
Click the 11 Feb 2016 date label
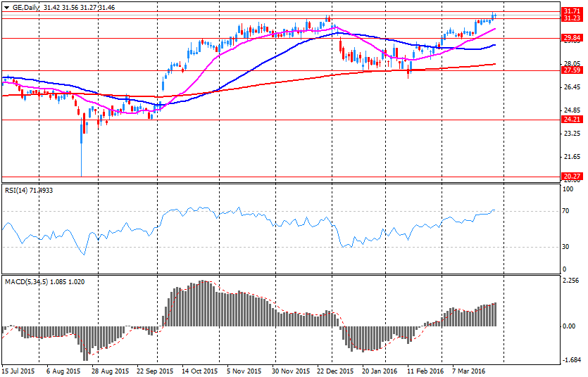point(425,371)
